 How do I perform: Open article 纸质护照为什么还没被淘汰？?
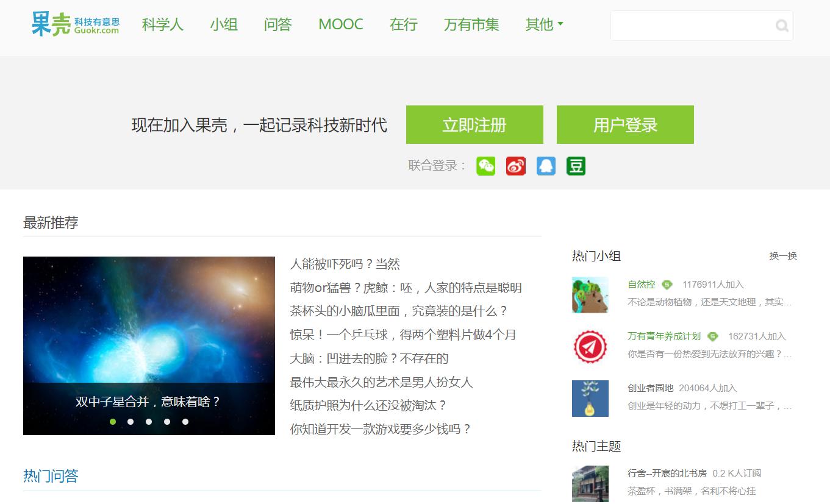pyautogui.click(x=369, y=405)
